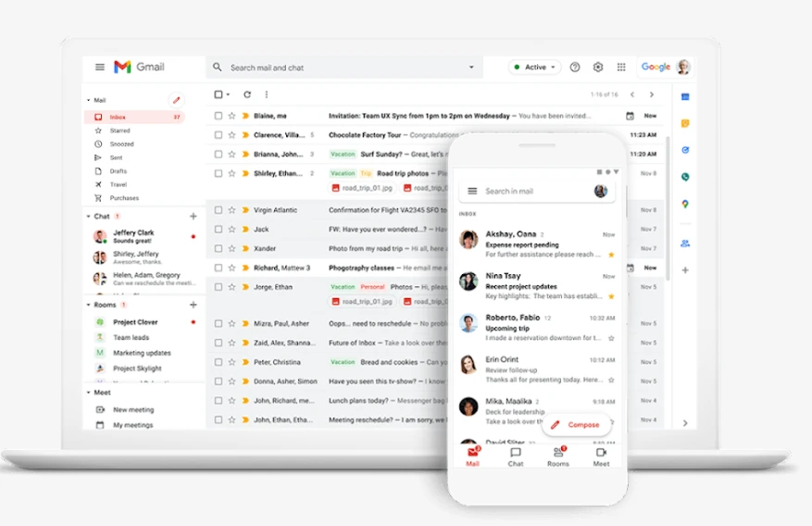Click the red compose pencil icon next to Mail
Image resolution: width=812 pixels, height=526 pixels.
176,100
